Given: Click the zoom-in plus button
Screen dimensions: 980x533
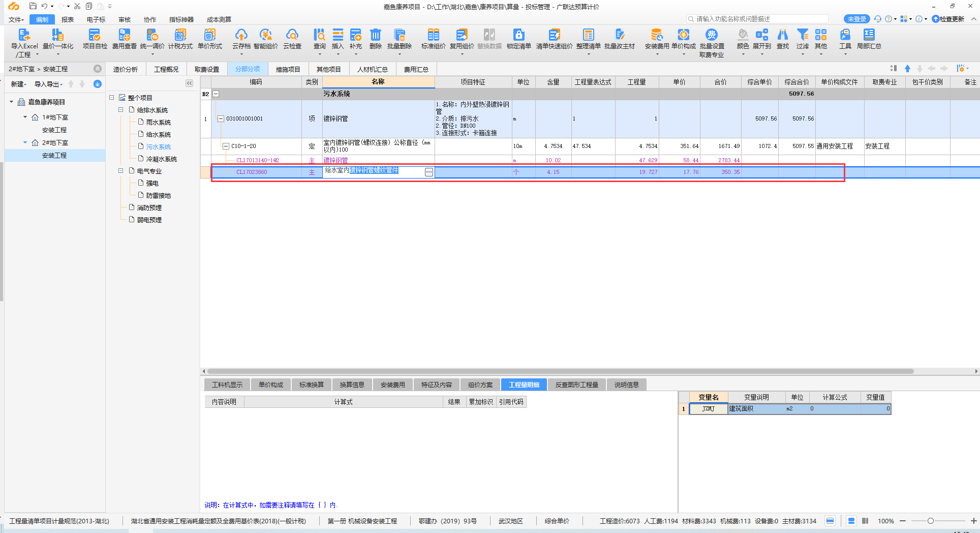Looking at the screenshot, I should [x=973, y=521].
